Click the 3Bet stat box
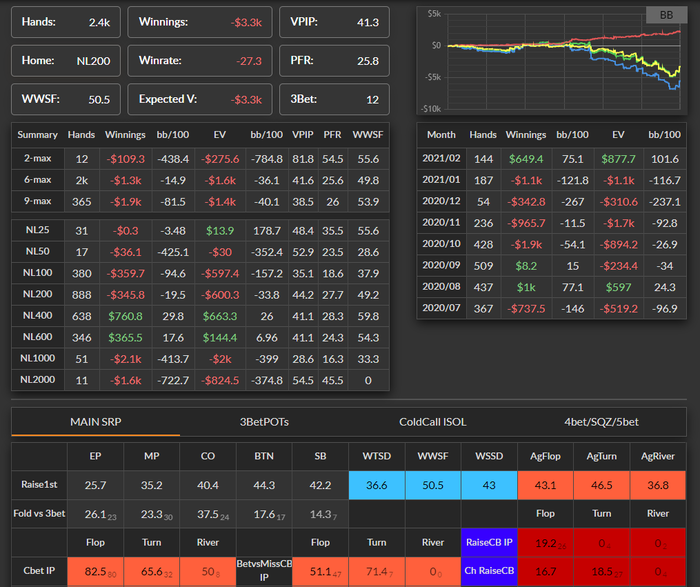Image resolution: width=700 pixels, height=587 pixels. [334, 99]
